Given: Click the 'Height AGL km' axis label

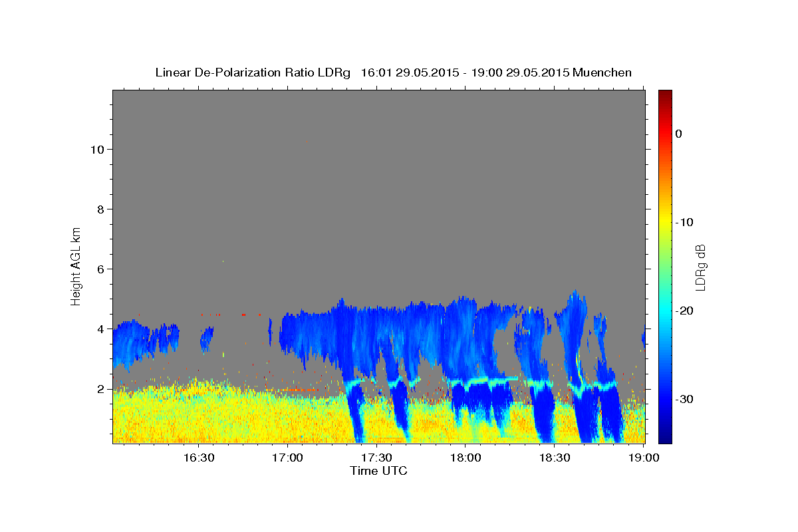Looking at the screenshot, I should (x=76, y=265).
